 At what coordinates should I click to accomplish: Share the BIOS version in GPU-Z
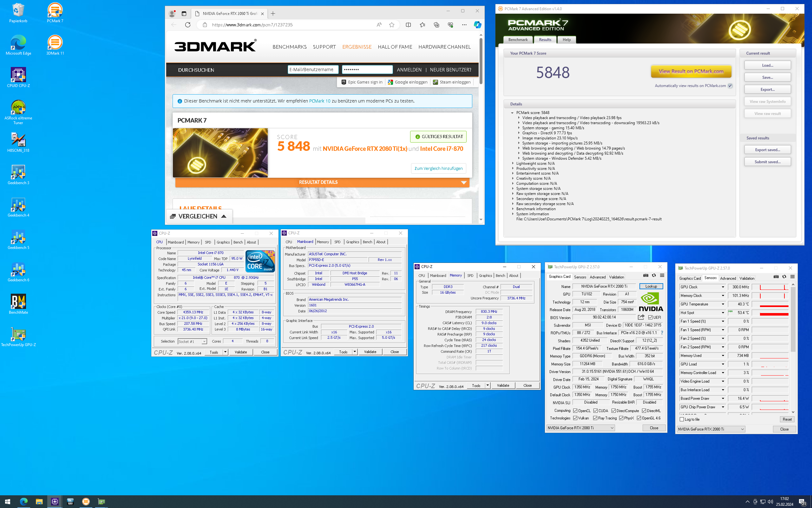tap(641, 317)
